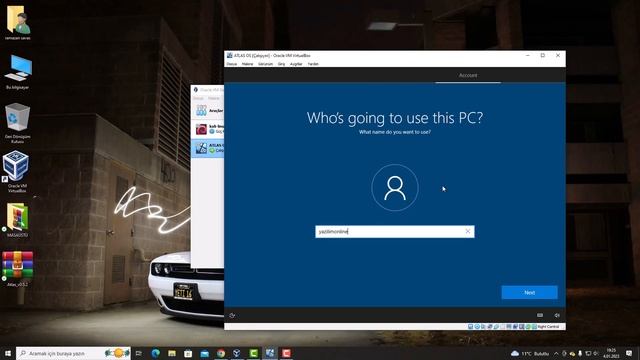
Task: Open Task View on the taskbar
Action: tap(139, 353)
